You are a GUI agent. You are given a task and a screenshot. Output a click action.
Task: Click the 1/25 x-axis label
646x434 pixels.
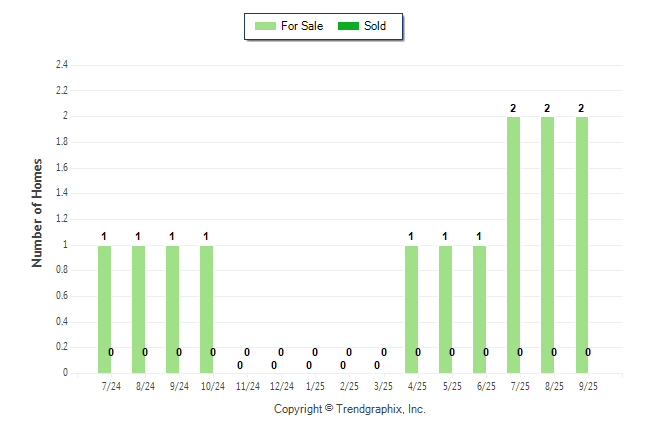315,386
